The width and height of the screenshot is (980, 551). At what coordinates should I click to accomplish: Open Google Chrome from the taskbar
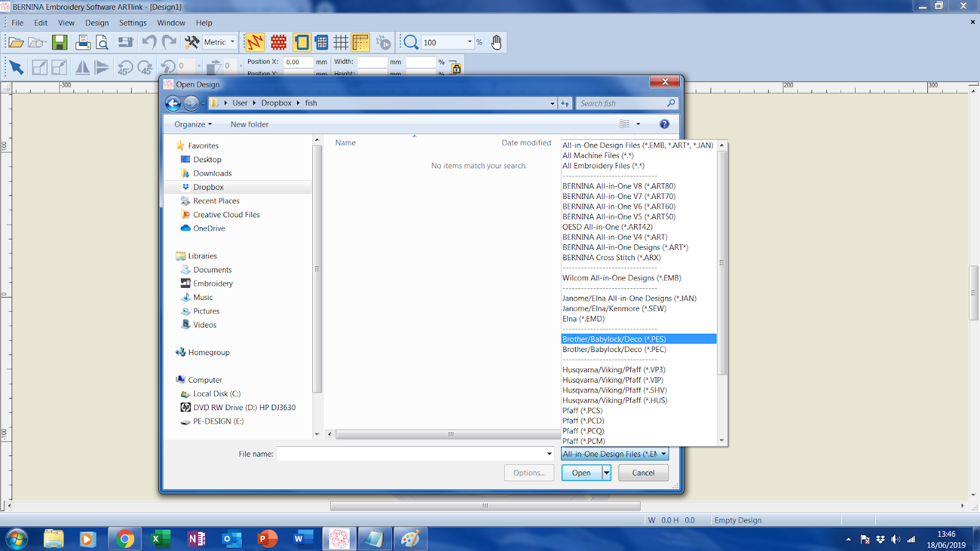pos(125,539)
